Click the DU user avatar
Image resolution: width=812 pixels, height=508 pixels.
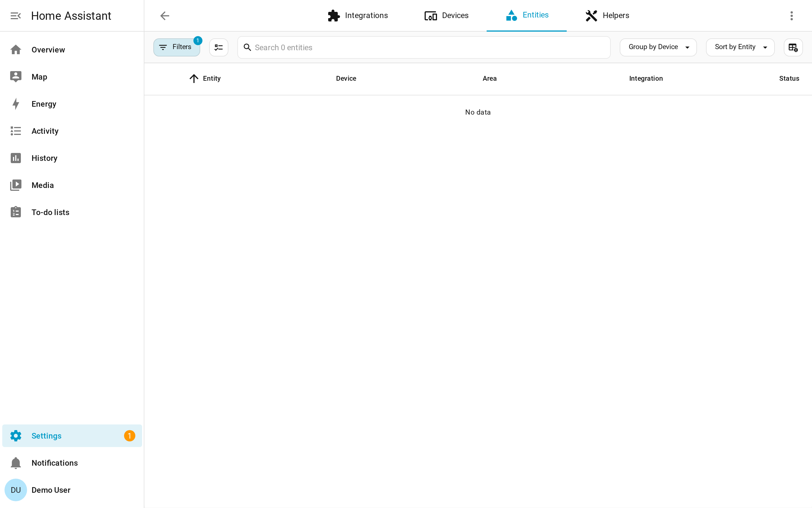(x=16, y=490)
